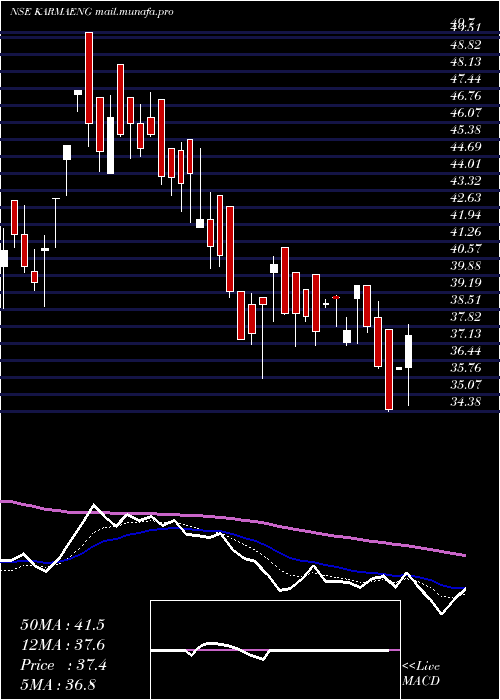Click the 39.19 price axis label

(466, 283)
